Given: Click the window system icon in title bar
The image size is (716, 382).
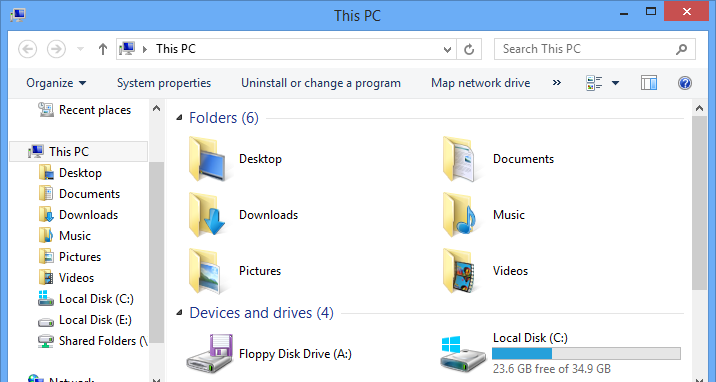Looking at the screenshot, I should 18,15.
